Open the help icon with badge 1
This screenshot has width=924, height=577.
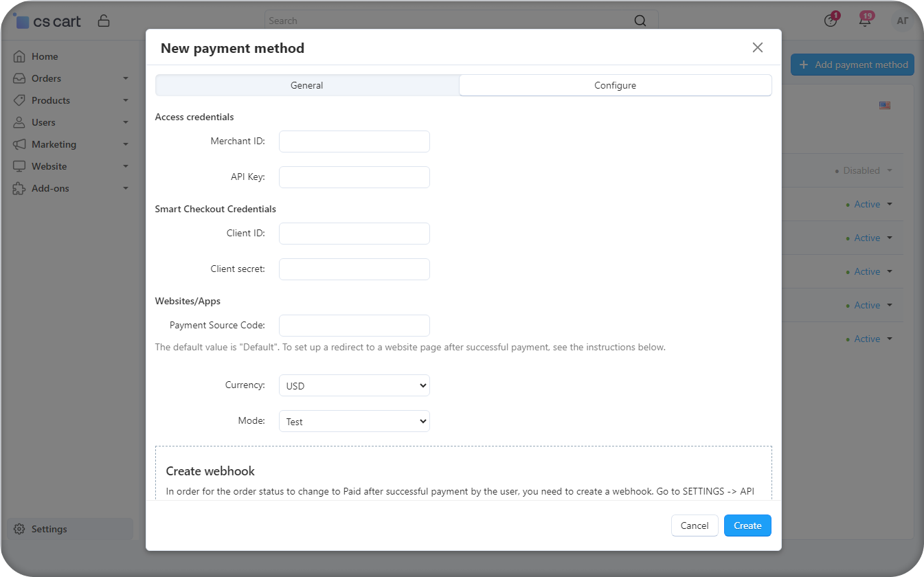pyautogui.click(x=831, y=20)
